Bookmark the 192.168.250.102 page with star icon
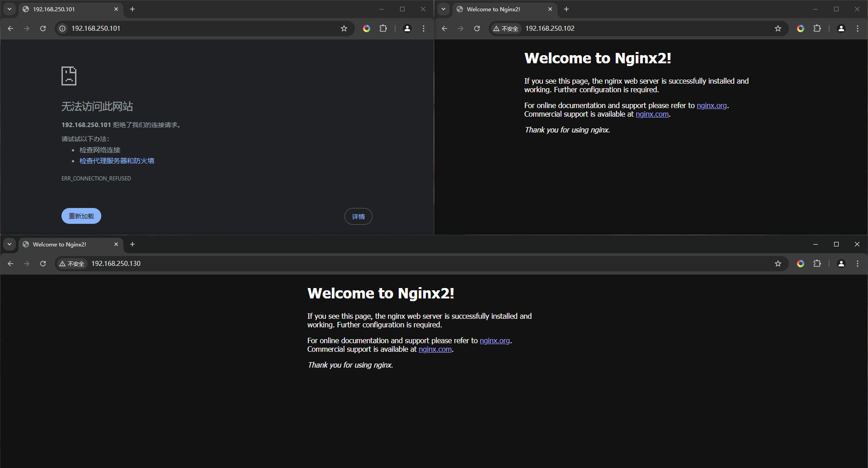The width and height of the screenshot is (868, 468). coord(778,28)
